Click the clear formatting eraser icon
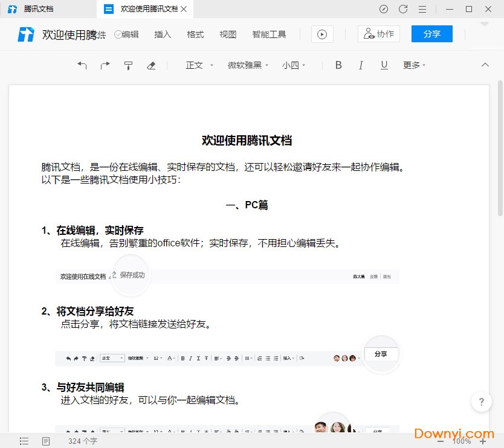 click(x=151, y=65)
